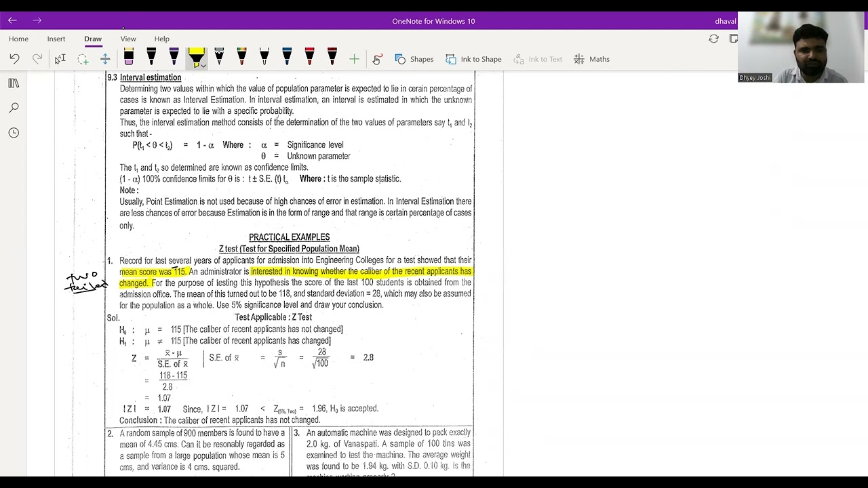Convert ink using Ink to Shape
The width and height of the screenshot is (868, 488).
(473, 59)
